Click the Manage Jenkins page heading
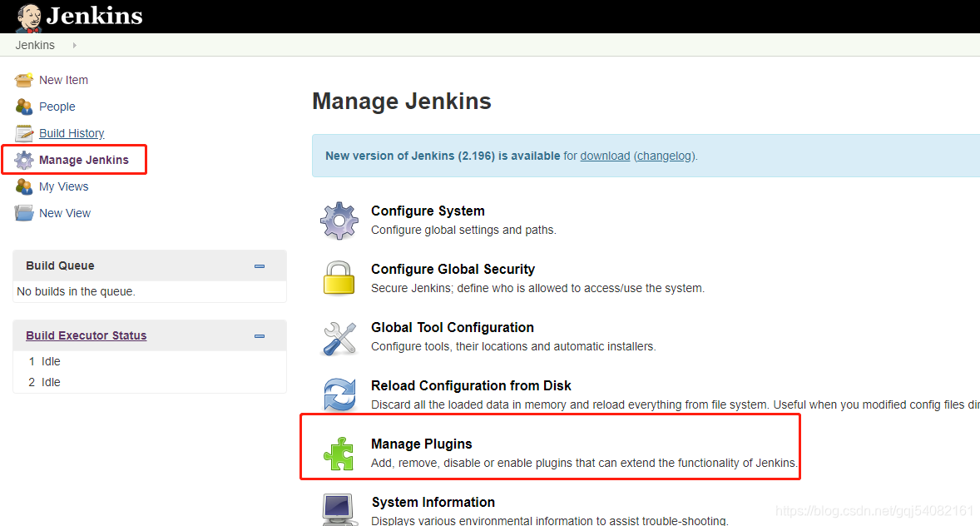Viewport: 980px width, 526px height. point(402,102)
